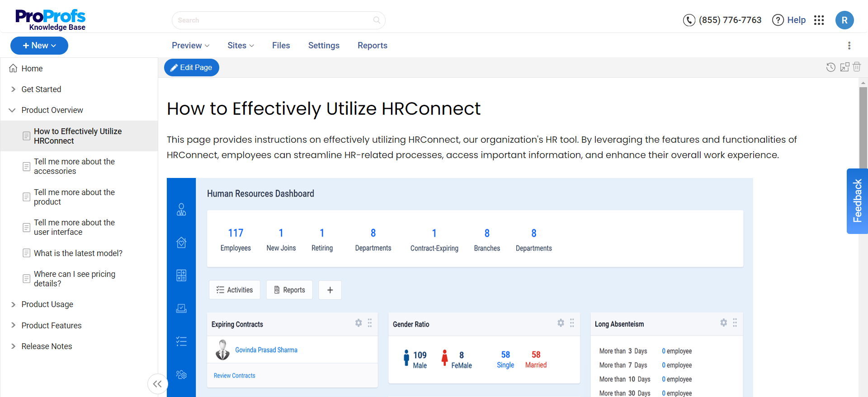Click the search magnifier icon
The height and width of the screenshot is (397, 868).
pos(377,20)
